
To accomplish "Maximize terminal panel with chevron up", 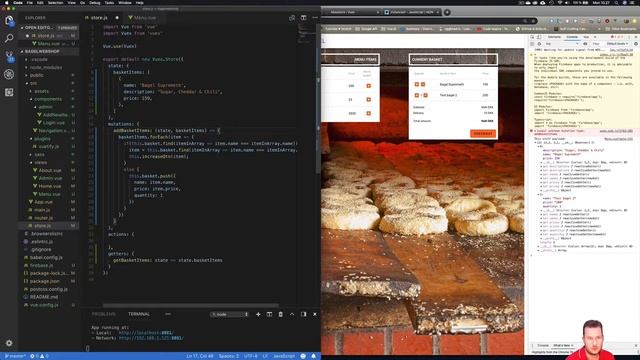I will (x=292, y=314).
